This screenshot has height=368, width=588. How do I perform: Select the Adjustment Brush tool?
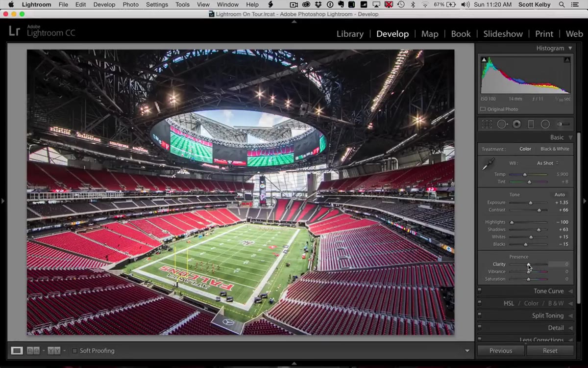coord(563,124)
